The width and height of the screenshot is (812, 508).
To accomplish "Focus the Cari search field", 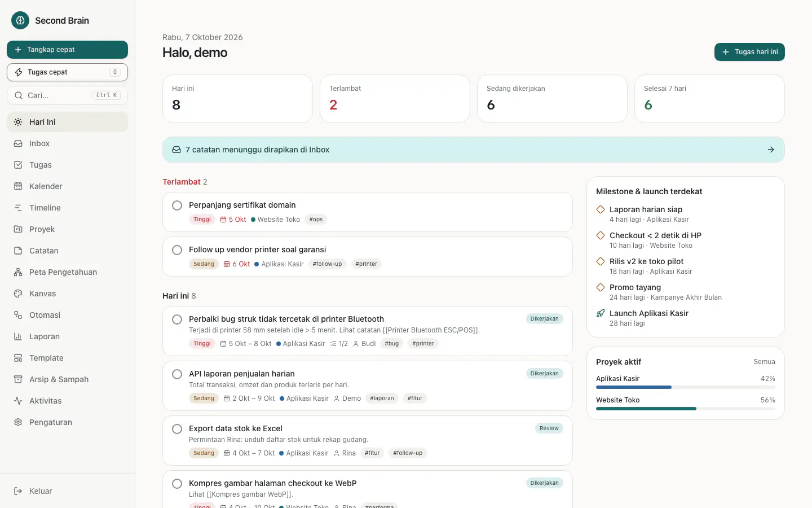I will pyautogui.click(x=68, y=95).
